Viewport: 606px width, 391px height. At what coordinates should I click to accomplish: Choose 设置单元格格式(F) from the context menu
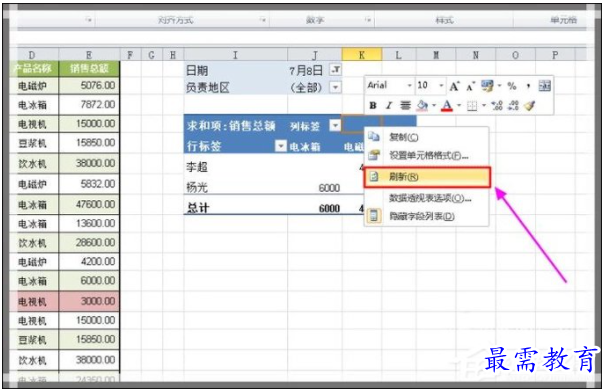[427, 156]
